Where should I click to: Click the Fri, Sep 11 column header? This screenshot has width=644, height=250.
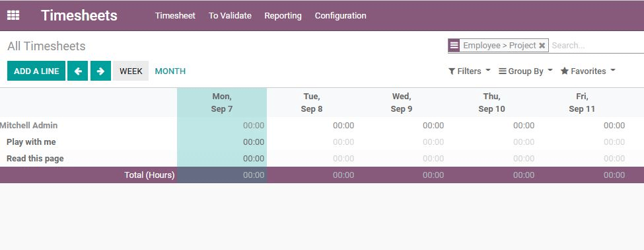(582, 103)
